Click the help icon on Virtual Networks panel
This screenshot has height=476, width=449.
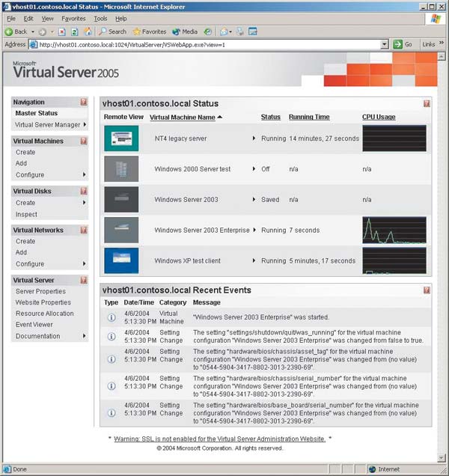coord(84,230)
